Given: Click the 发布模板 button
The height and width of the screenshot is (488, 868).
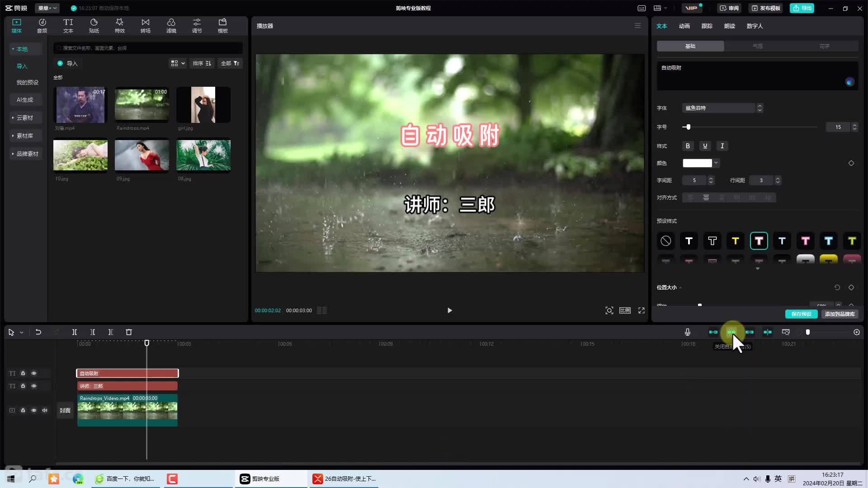Looking at the screenshot, I should click(x=766, y=8).
